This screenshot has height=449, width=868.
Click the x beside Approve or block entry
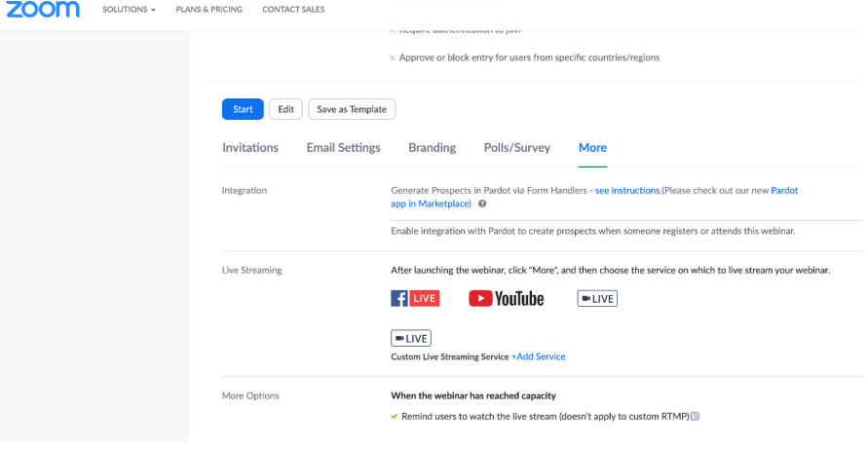tap(393, 58)
